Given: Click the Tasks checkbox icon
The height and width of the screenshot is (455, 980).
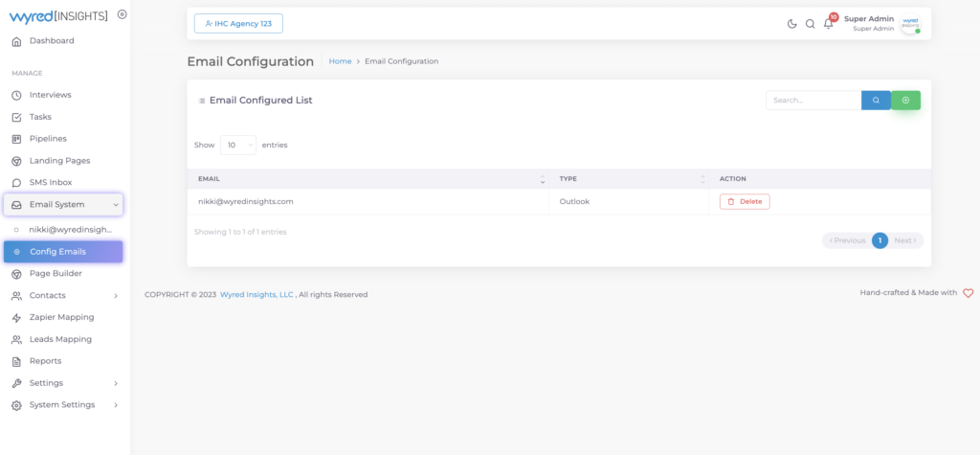Looking at the screenshot, I should (x=17, y=117).
